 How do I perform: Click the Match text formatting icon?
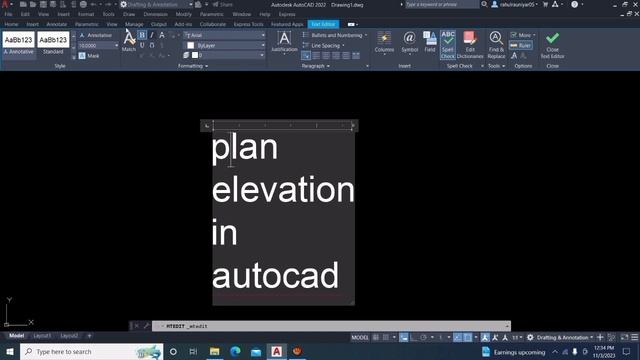129,41
